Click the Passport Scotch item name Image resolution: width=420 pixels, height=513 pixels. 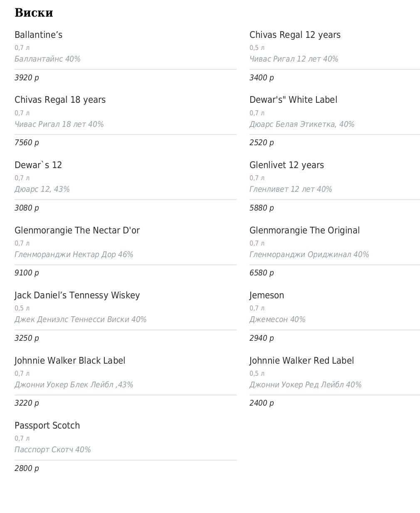[47, 426]
